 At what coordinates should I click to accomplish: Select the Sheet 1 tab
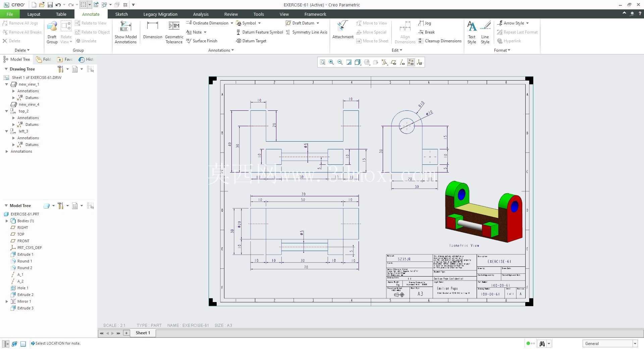(143, 333)
